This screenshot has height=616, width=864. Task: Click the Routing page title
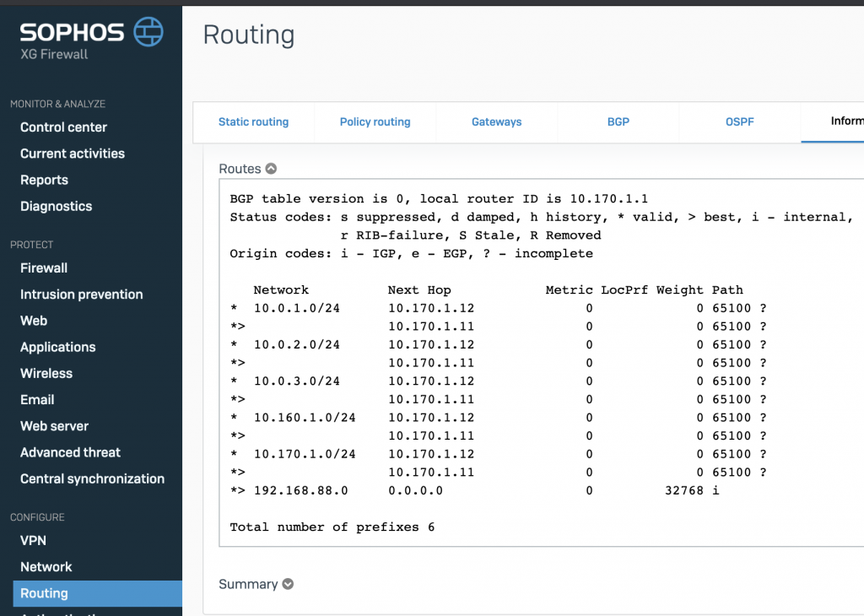(x=249, y=35)
